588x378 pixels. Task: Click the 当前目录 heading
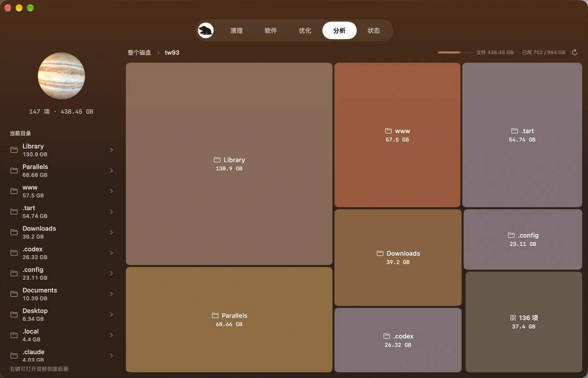click(x=20, y=133)
